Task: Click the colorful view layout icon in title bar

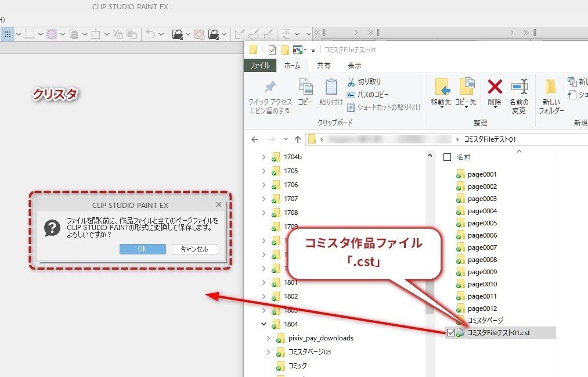Action: (x=298, y=49)
